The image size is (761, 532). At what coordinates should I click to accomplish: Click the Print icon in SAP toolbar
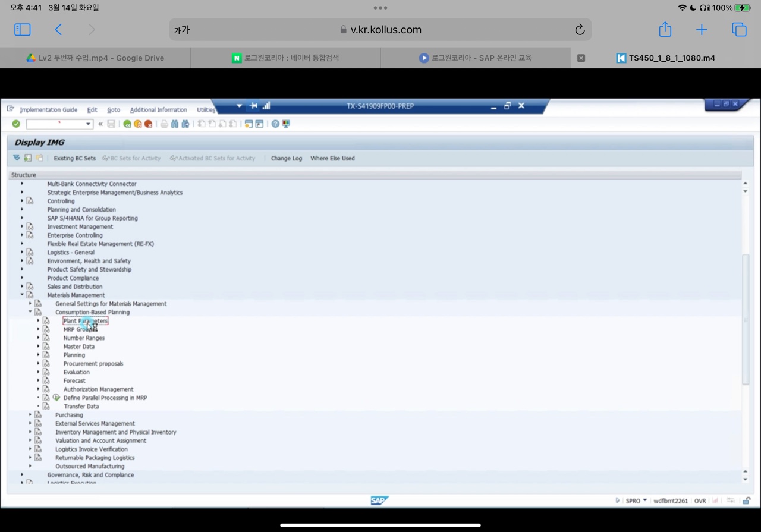(164, 124)
